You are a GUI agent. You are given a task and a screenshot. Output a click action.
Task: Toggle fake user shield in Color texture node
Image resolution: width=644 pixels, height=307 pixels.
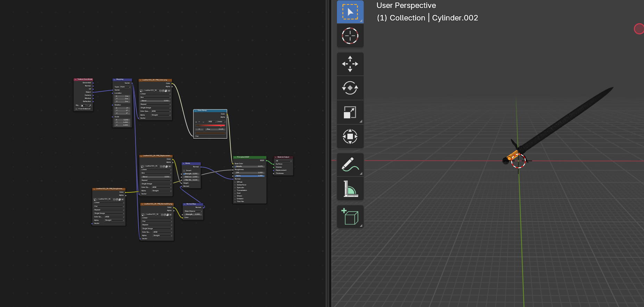(x=160, y=91)
